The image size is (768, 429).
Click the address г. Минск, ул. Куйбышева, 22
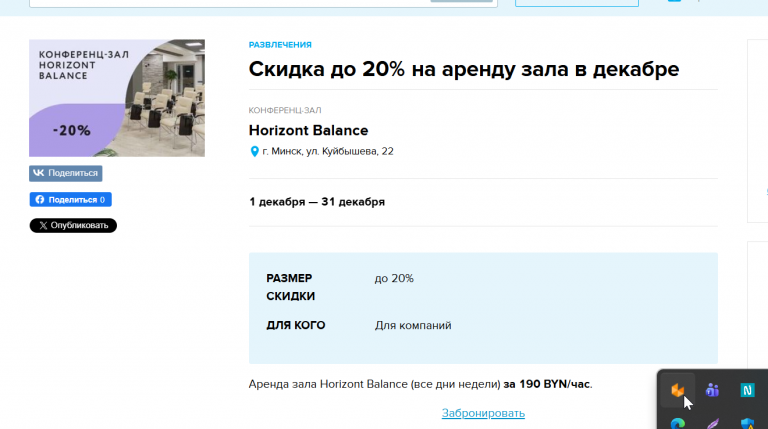pos(328,151)
